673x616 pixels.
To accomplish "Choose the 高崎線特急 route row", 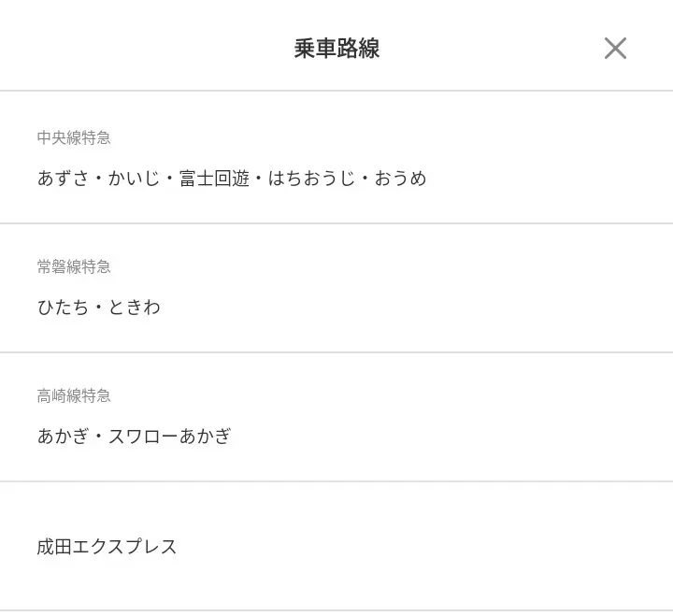I will pos(336,417).
